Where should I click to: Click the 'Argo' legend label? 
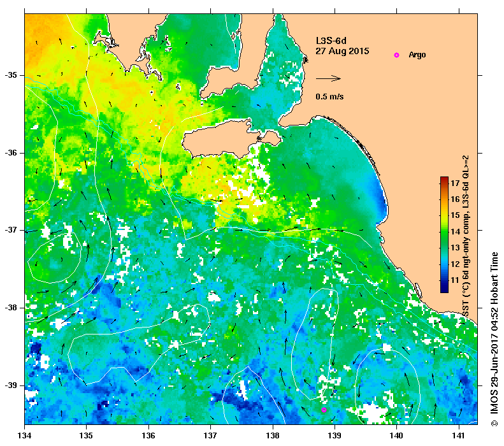417,55
